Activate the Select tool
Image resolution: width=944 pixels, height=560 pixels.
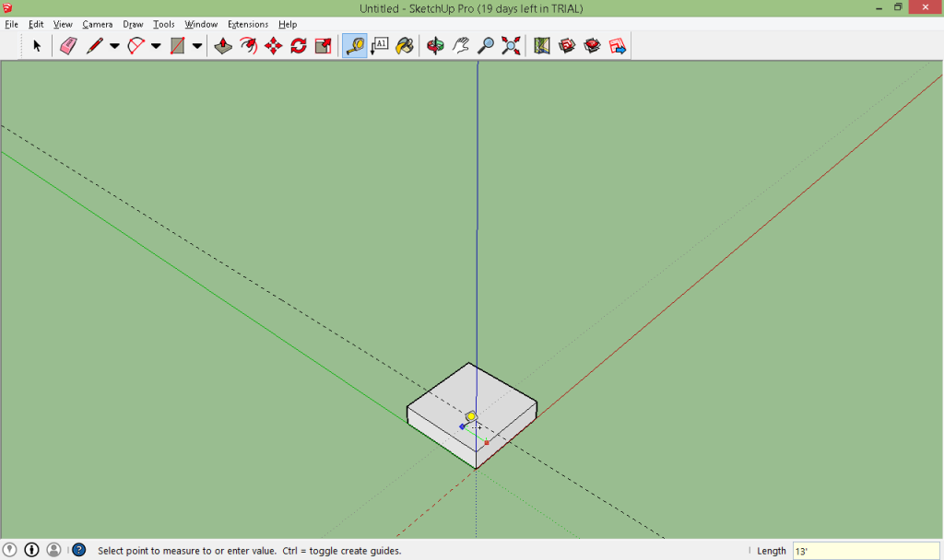[x=37, y=44]
